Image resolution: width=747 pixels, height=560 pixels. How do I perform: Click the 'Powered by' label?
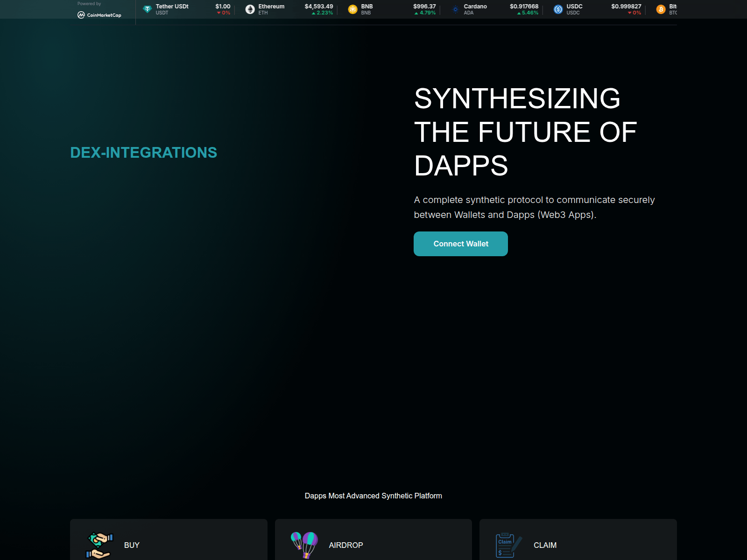click(x=89, y=4)
